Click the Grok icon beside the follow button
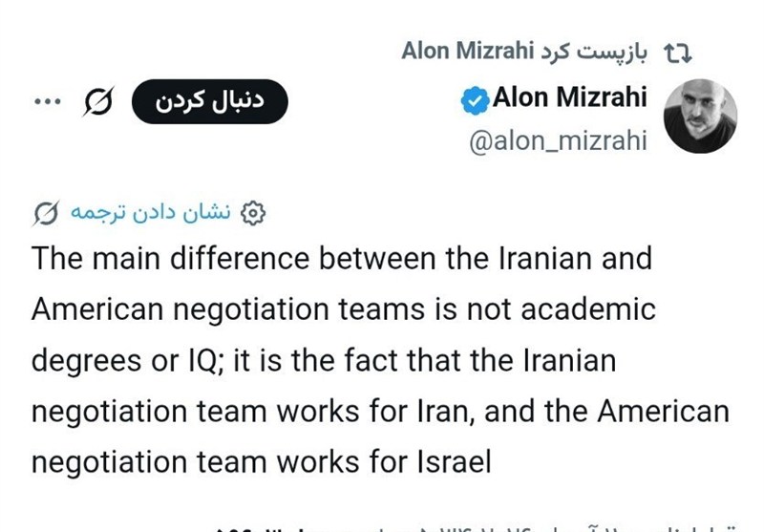The width and height of the screenshot is (764, 532). (96, 103)
